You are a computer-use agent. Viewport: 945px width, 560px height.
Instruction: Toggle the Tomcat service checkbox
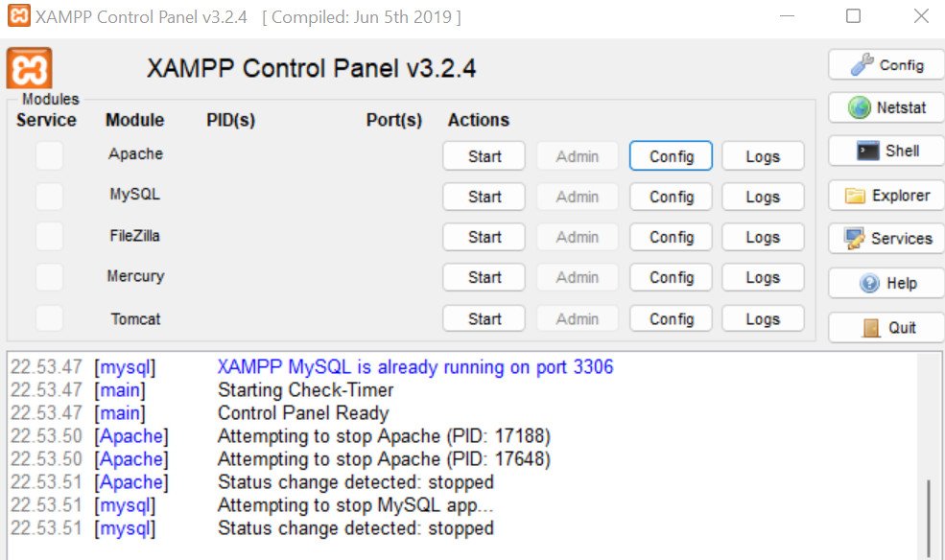(49, 318)
